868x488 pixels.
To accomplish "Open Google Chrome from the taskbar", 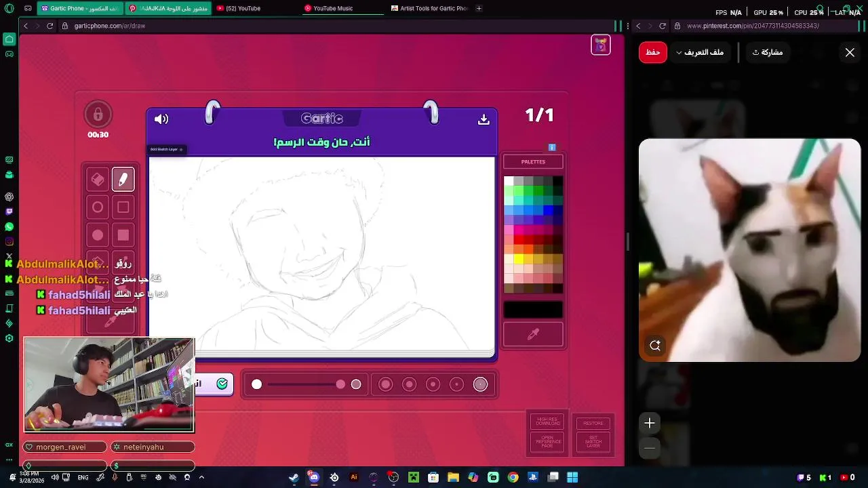I will click(x=513, y=477).
